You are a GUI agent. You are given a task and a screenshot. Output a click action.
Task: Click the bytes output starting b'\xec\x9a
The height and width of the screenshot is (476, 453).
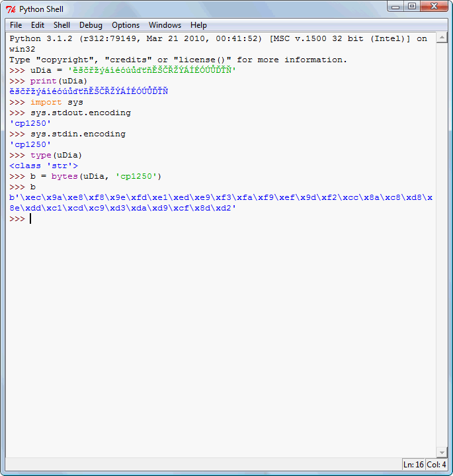pyautogui.click(x=221, y=198)
